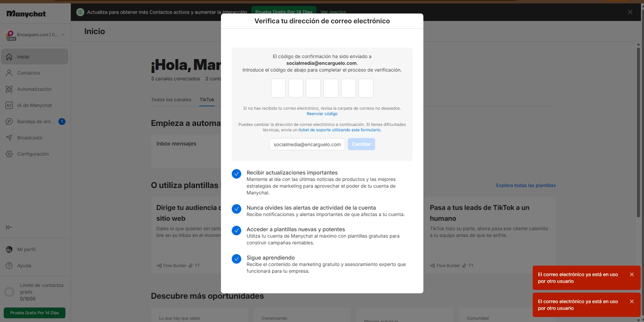Collapse the sidebar with the arrow icon
The height and width of the screenshot is (322, 644).
9,227
